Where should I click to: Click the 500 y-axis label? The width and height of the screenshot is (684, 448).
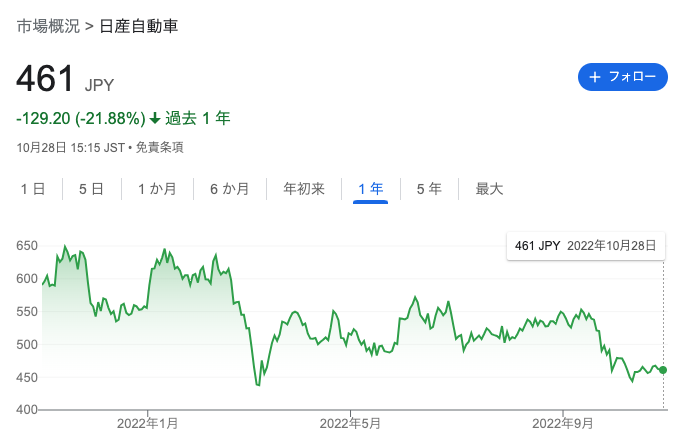[x=27, y=344]
